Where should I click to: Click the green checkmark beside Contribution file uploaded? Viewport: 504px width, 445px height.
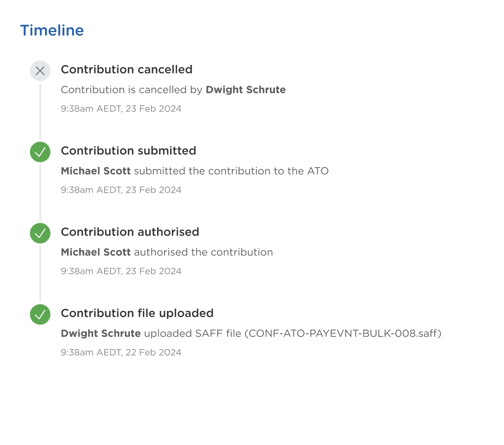[x=40, y=315]
